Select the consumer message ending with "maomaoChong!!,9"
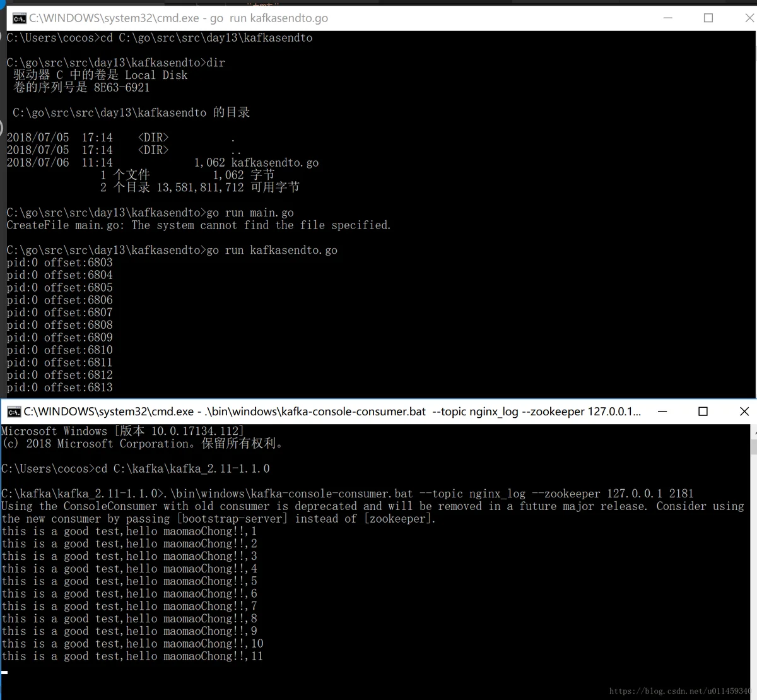The height and width of the screenshot is (700, 757). pyautogui.click(x=129, y=631)
